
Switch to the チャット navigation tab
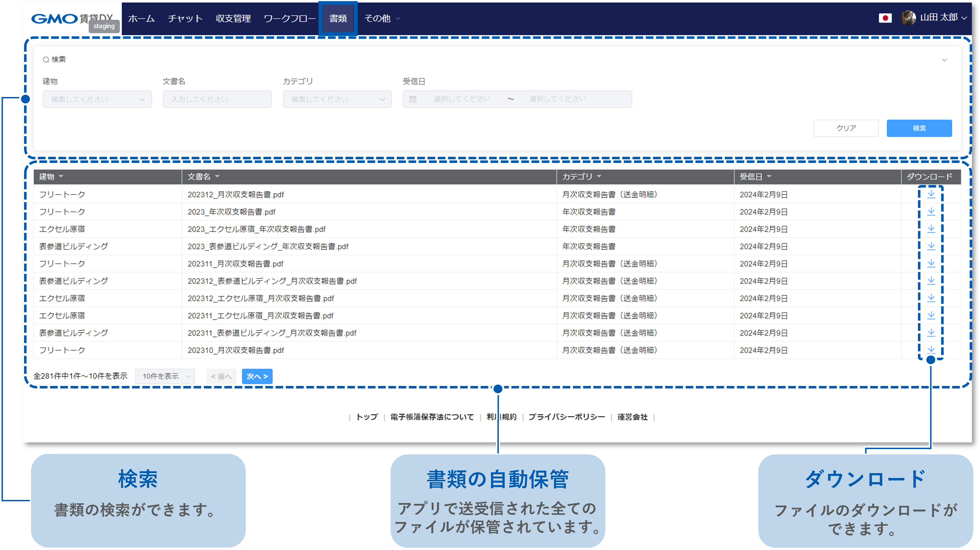tap(185, 18)
